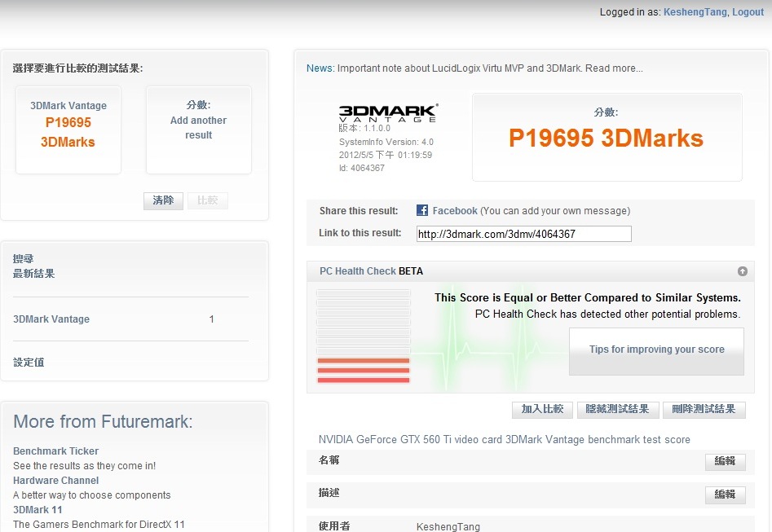Click the Logout link

click(748, 11)
